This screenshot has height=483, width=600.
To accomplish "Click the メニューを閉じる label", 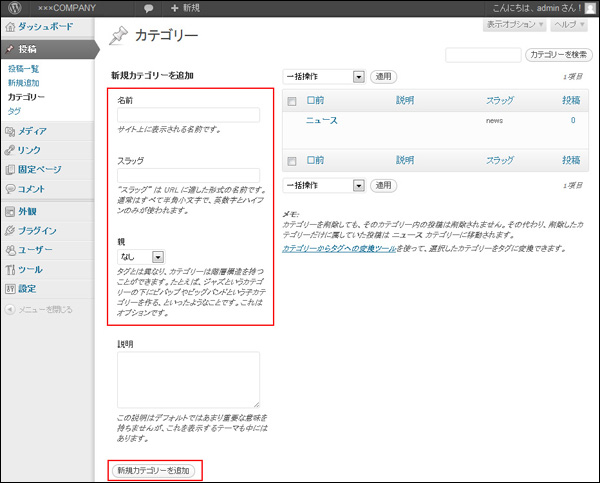I will pyautogui.click(x=46, y=310).
